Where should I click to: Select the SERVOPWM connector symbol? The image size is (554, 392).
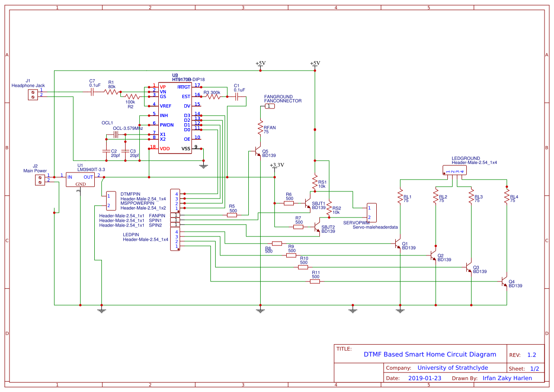(372, 212)
